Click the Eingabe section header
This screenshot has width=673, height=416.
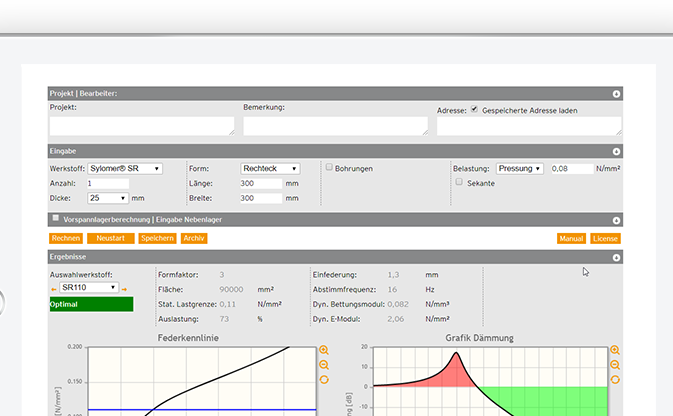tap(335, 151)
